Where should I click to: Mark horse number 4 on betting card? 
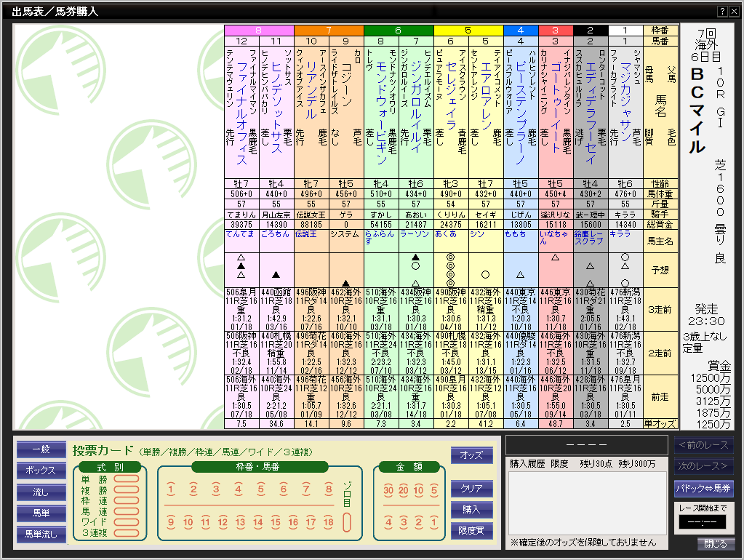(x=239, y=489)
